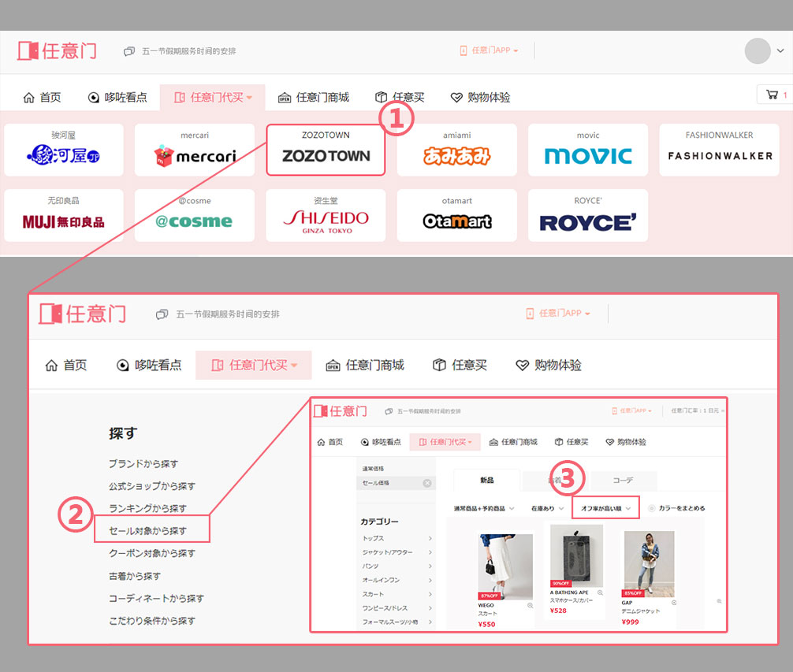Open the announcement icon in the top screenshot header
793x672 pixels.
(129, 51)
